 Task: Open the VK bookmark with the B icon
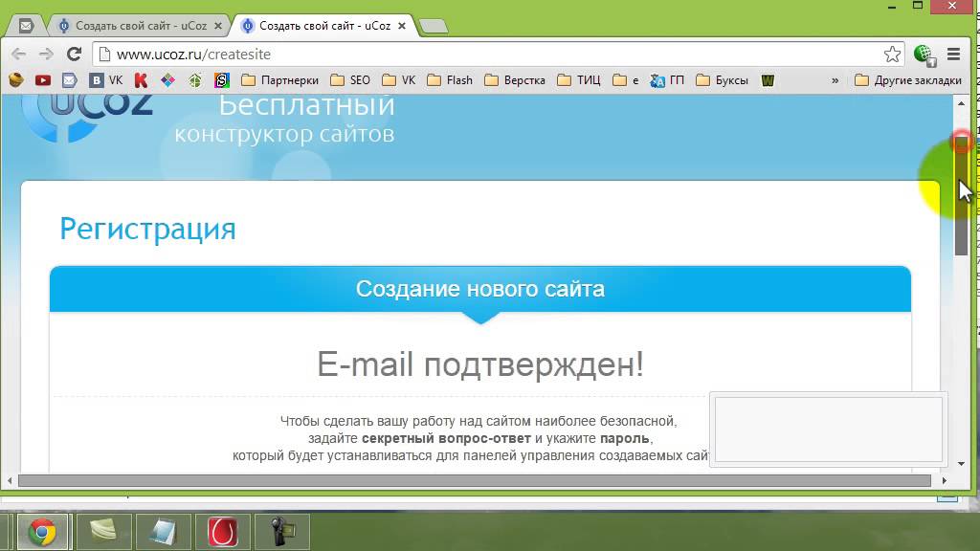[106, 80]
